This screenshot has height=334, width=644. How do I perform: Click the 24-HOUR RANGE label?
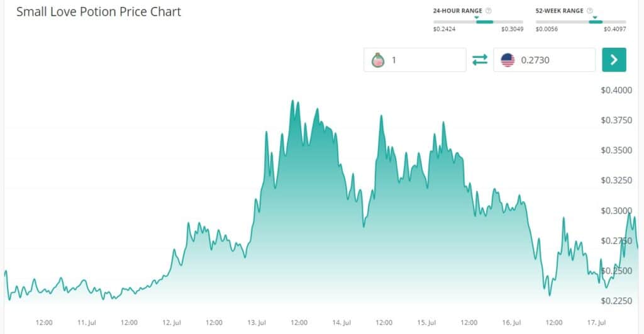click(458, 11)
